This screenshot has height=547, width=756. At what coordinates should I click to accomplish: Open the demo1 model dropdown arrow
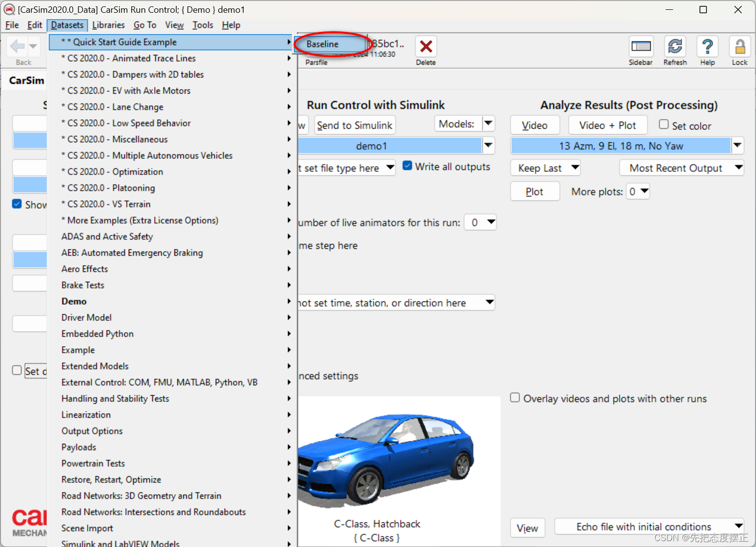[x=488, y=146]
